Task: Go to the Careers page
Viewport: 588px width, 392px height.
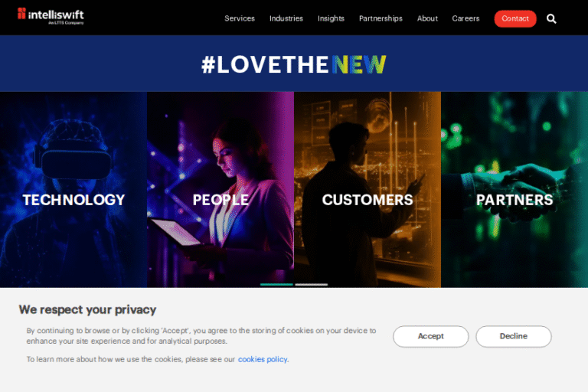Action: pos(465,18)
